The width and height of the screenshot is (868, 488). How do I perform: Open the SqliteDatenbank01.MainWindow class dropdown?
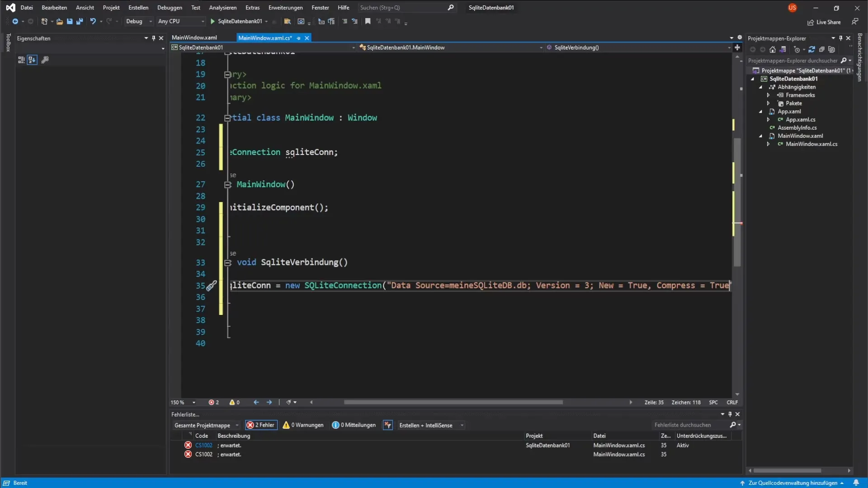pos(451,47)
